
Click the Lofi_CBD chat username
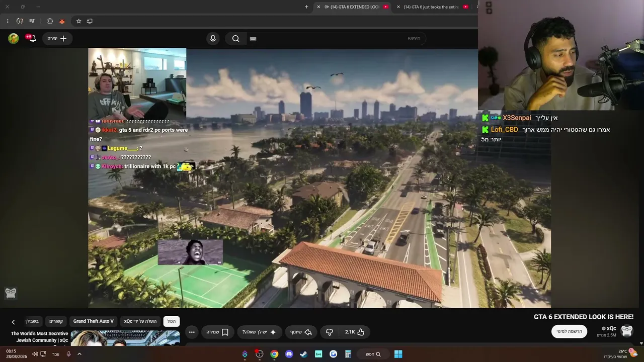(x=505, y=130)
